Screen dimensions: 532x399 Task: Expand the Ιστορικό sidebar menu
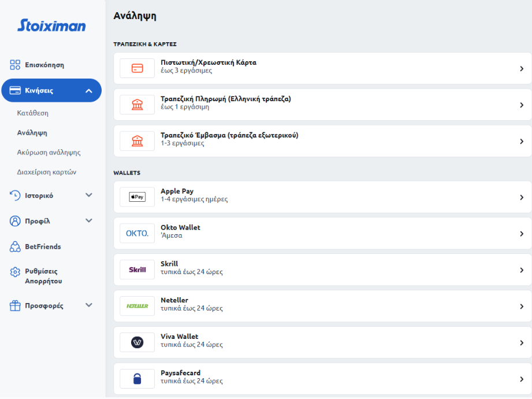coord(88,195)
